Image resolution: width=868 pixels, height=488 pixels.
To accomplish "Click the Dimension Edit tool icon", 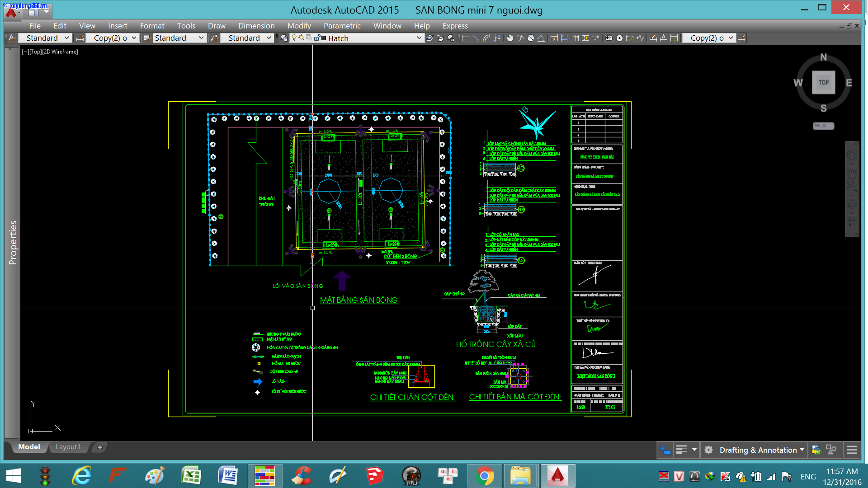I will click(653, 38).
